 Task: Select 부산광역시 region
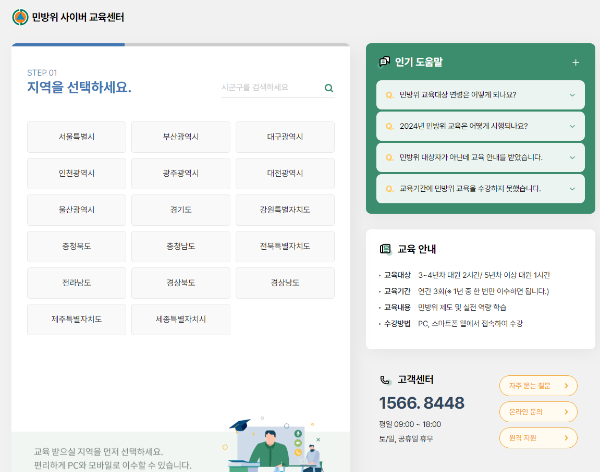point(181,137)
